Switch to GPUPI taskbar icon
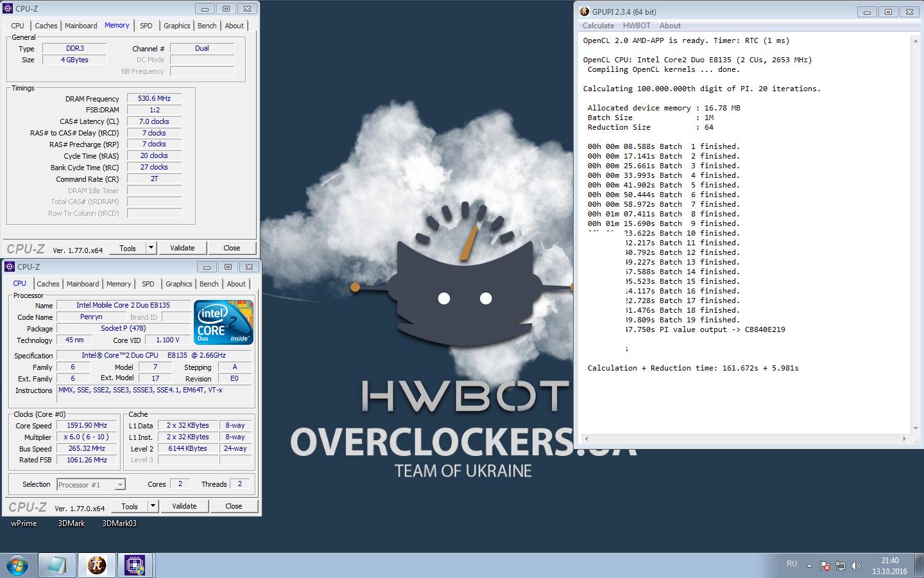The height and width of the screenshot is (578, 924). [97, 566]
